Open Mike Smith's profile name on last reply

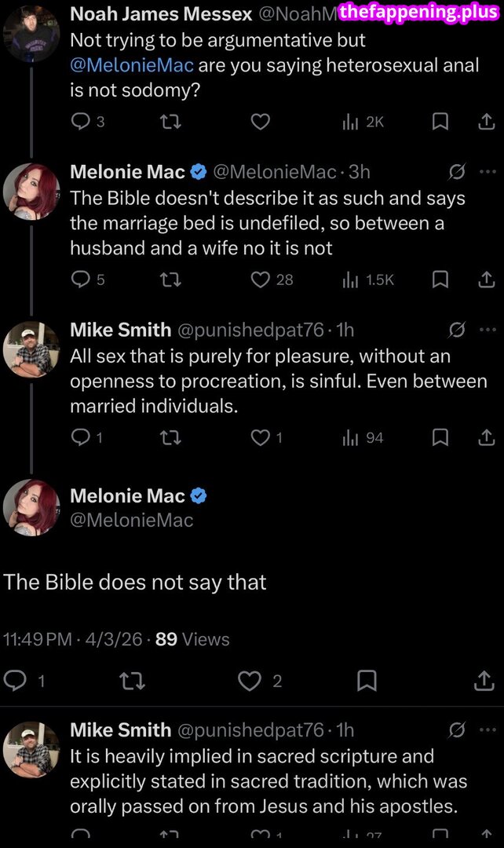click(120, 730)
